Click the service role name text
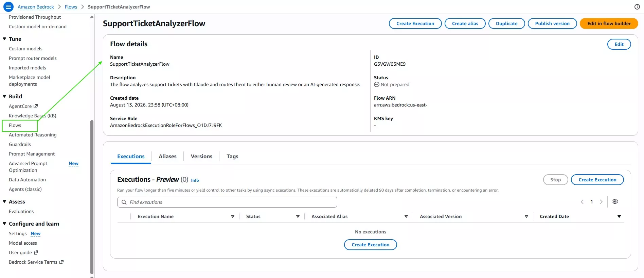644x278 pixels. [x=166, y=125]
